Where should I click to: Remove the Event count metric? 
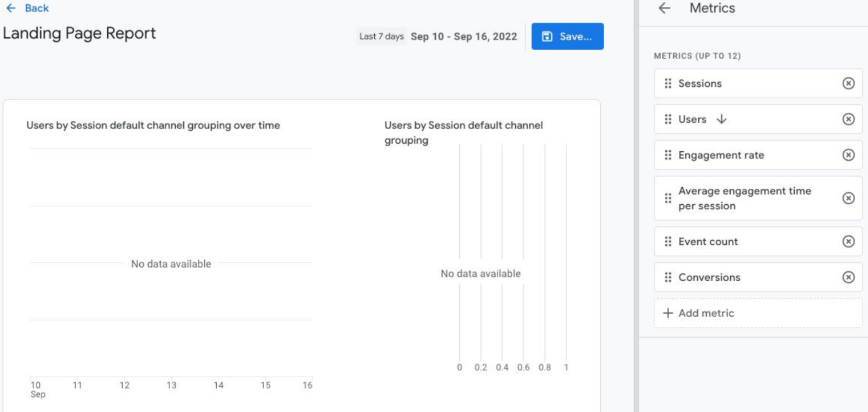tap(848, 242)
